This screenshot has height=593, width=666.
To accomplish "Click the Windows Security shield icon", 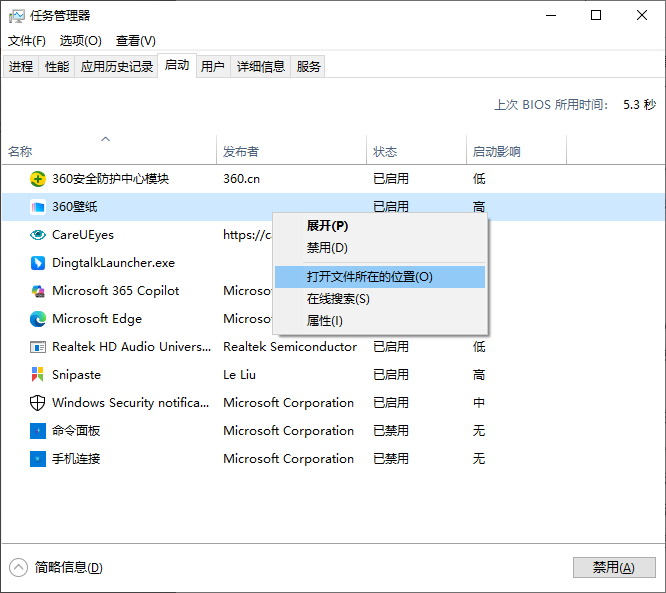I will pyautogui.click(x=38, y=403).
